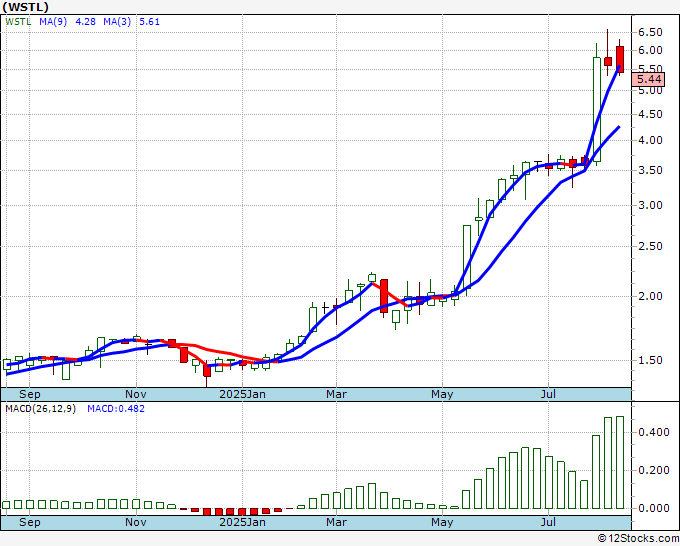Select the MA(3) indicator label
This screenshot has width=680, height=546.
(114, 21)
